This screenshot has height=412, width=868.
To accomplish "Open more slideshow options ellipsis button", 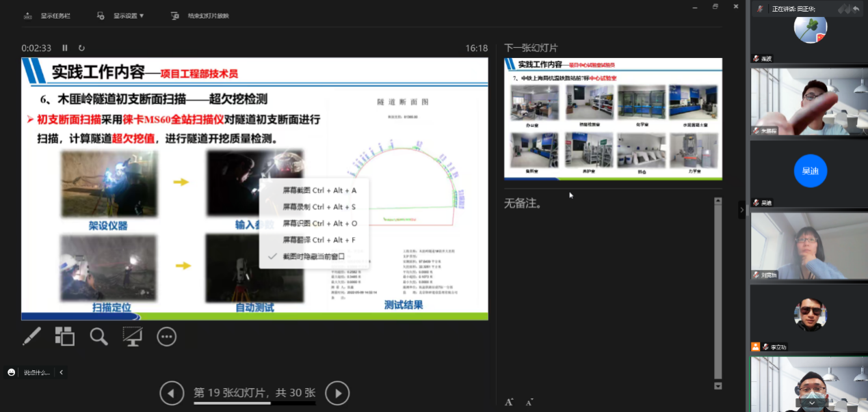I will tap(167, 336).
